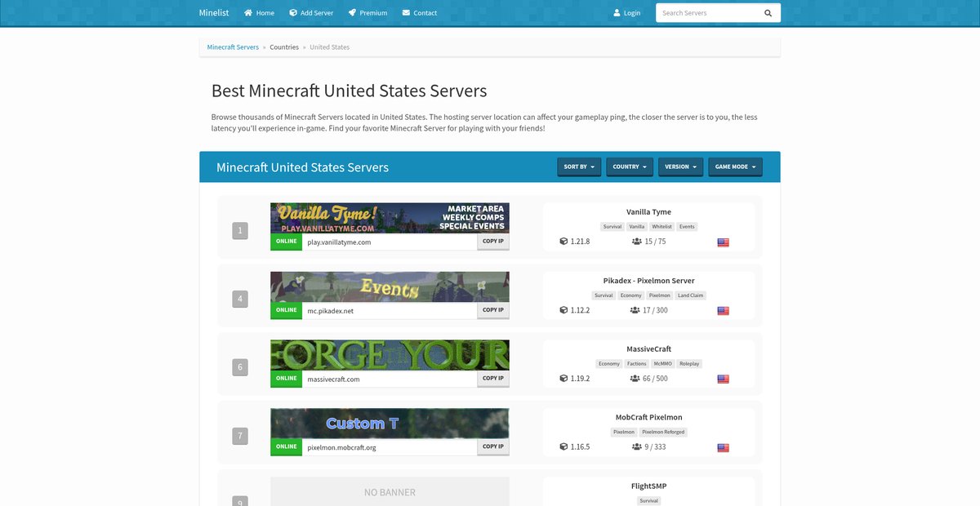Select the play.vanillatyme.com address text
Image resolution: width=980 pixels, height=506 pixels.
(339, 242)
